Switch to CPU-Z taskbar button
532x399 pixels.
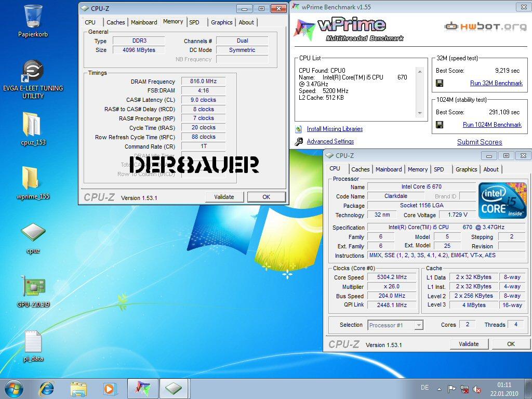pyautogui.click(x=173, y=389)
